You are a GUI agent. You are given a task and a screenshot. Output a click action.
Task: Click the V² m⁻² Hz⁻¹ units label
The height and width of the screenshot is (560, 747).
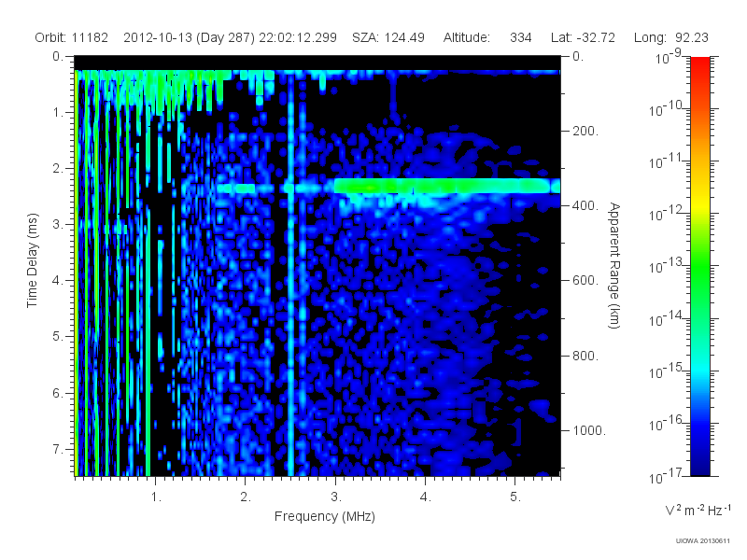[698, 510]
